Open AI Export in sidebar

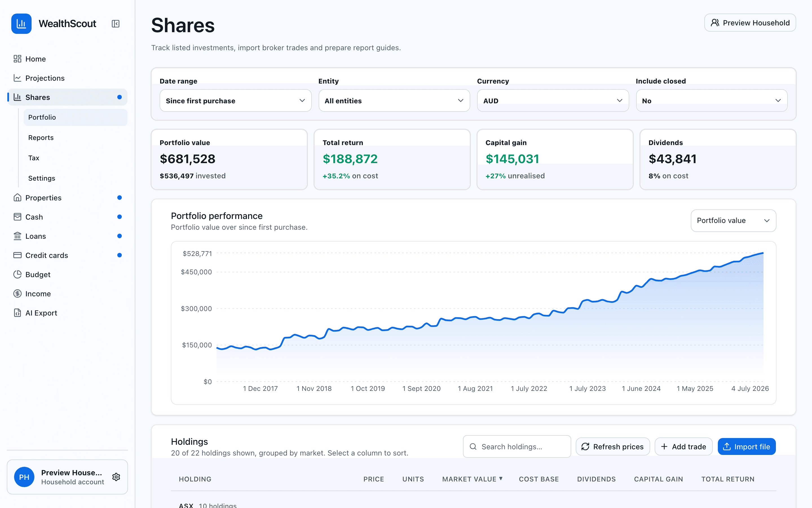(x=67, y=312)
